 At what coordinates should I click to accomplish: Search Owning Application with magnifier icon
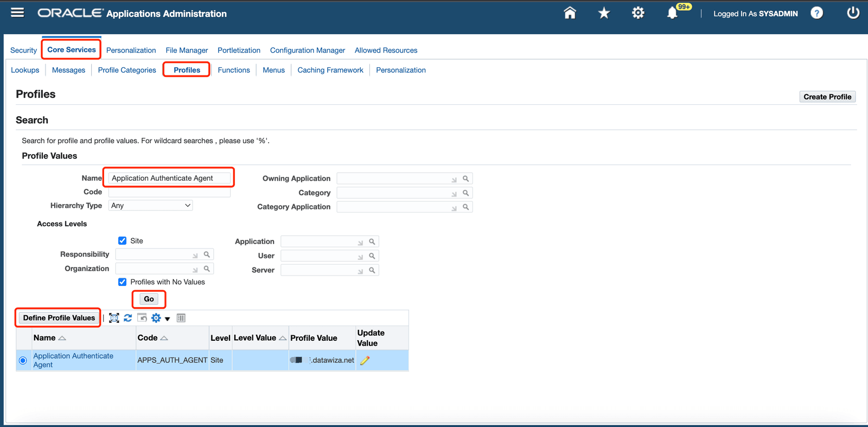coord(465,179)
